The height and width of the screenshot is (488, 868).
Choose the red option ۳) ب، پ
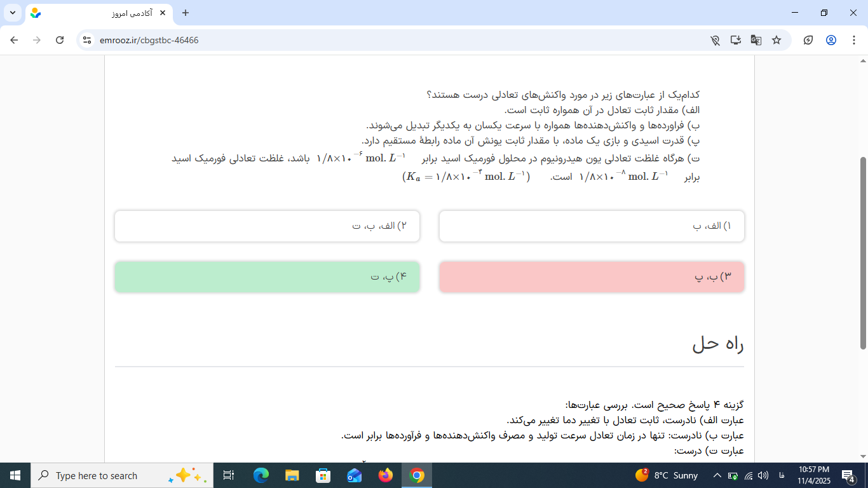pyautogui.click(x=591, y=277)
